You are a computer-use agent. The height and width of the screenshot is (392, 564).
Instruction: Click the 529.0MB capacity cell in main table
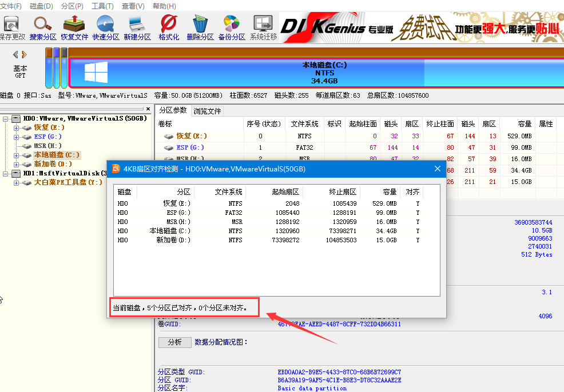pyautogui.click(x=519, y=136)
